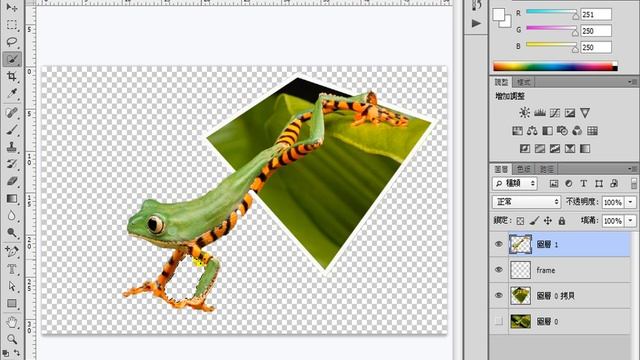Toggle pixel layer filter
Screen dimensions: 640x360
553,184
